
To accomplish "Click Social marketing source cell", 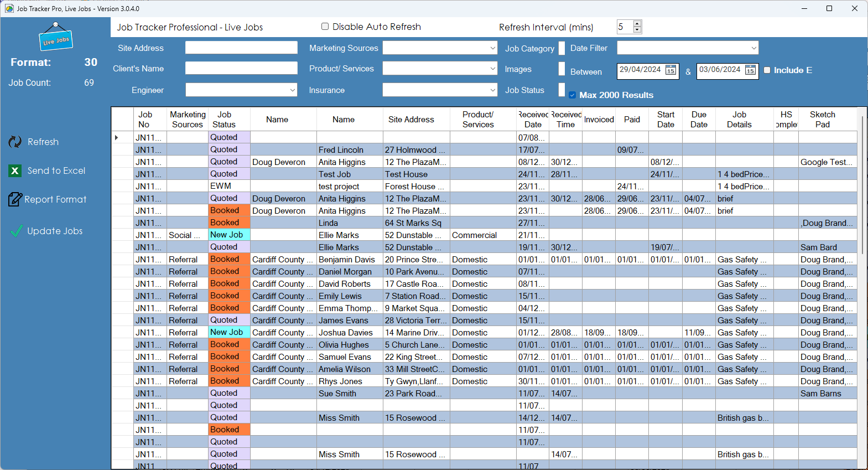I will pyautogui.click(x=188, y=235).
